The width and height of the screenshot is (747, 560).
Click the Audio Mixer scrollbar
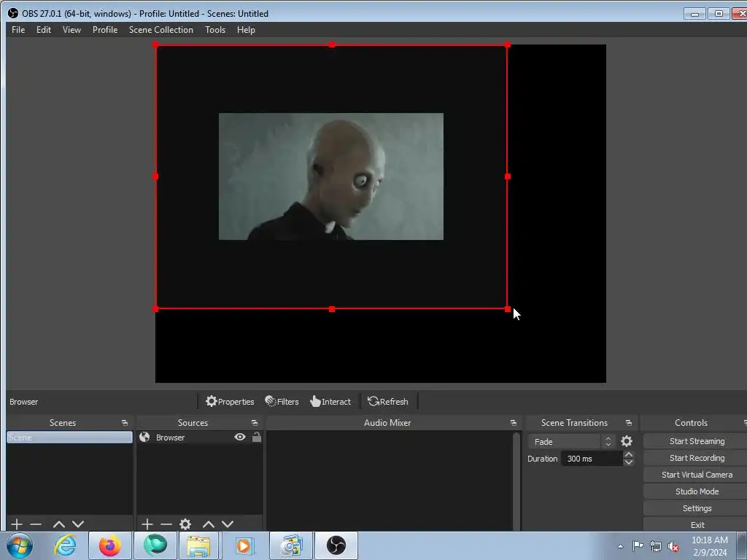pos(516,481)
